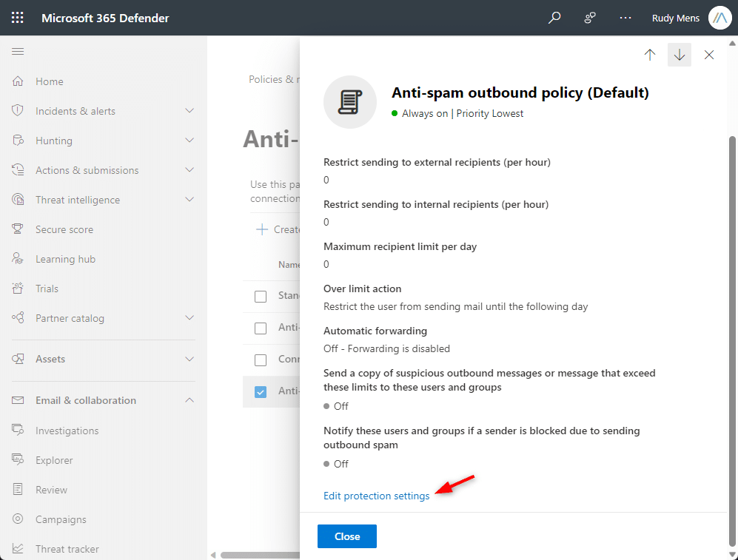738x560 pixels.
Task: Click the Incidents & alerts shield icon
Action: 18,110
